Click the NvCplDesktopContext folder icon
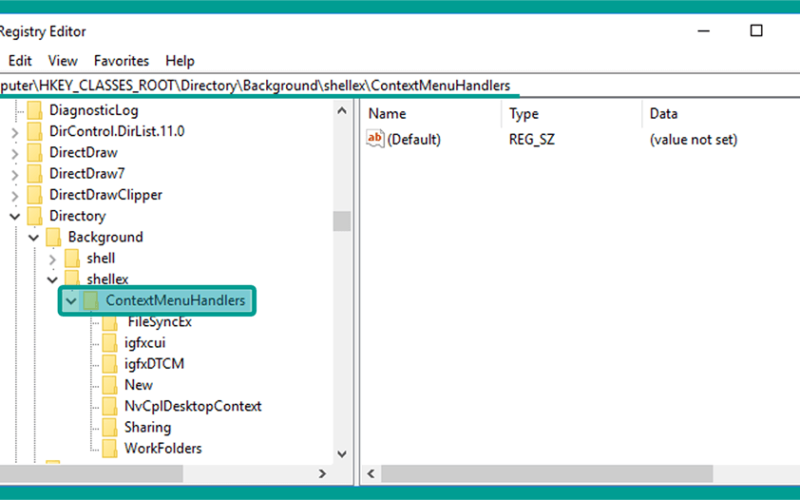 pos(110,406)
